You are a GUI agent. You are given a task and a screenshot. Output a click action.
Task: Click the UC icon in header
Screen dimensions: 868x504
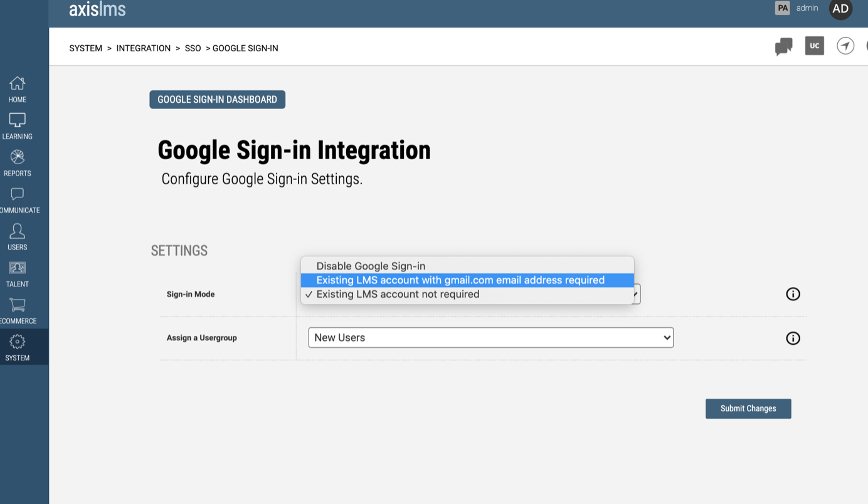(x=815, y=46)
